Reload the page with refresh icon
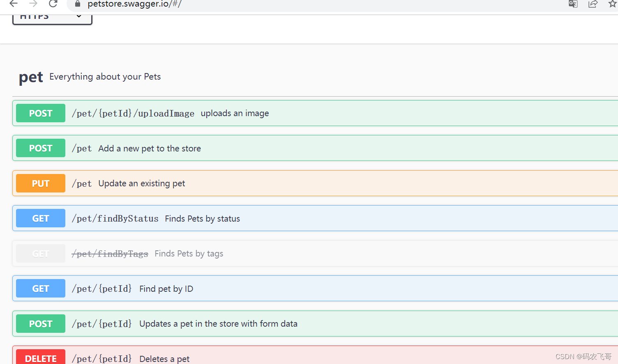Image resolution: width=618 pixels, height=364 pixels. click(x=53, y=4)
